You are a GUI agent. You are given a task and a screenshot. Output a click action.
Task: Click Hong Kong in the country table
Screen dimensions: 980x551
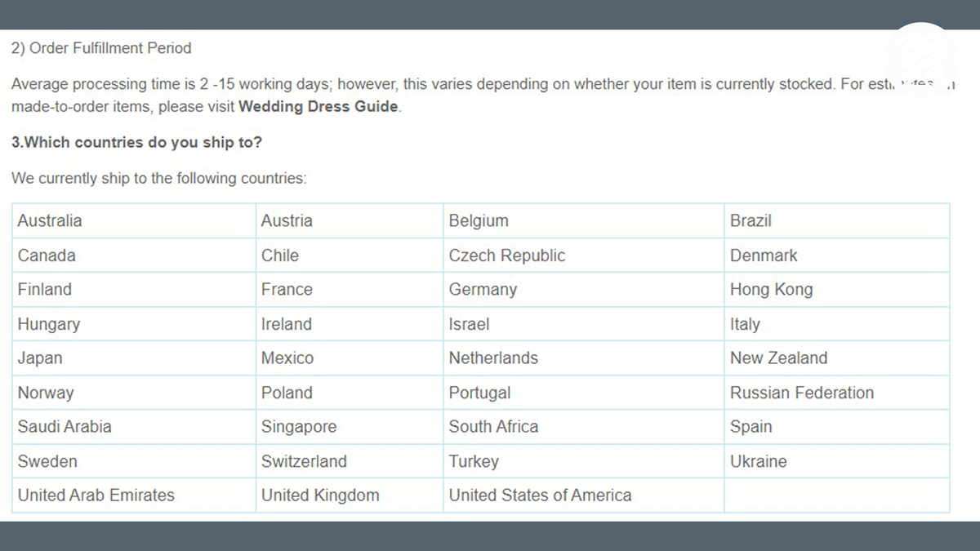point(771,290)
